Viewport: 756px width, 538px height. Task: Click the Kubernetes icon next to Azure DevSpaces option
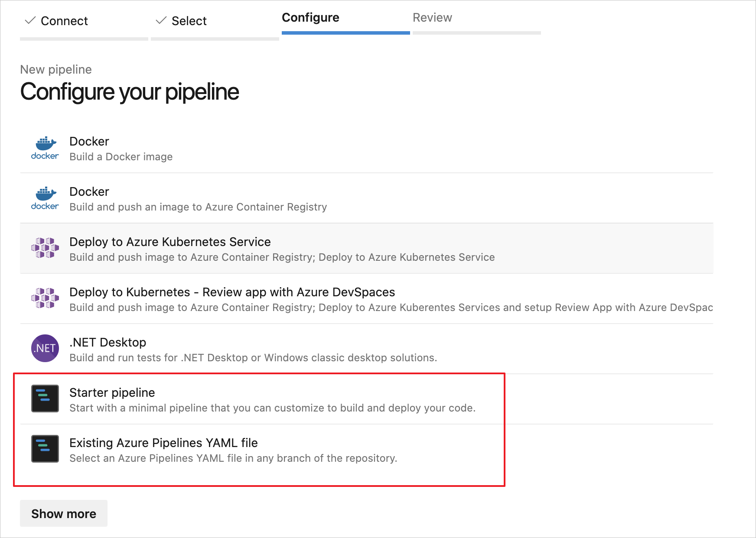(44, 299)
